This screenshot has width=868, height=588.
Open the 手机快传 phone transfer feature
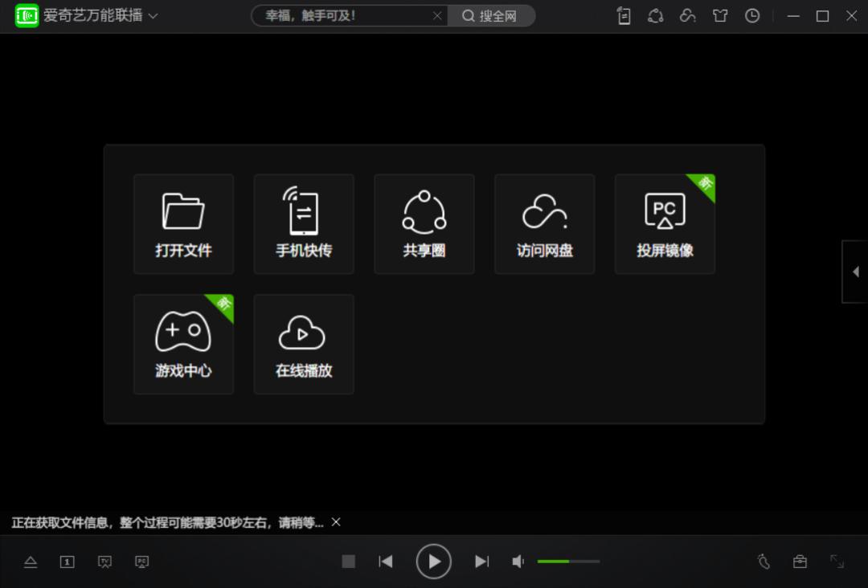tap(303, 223)
